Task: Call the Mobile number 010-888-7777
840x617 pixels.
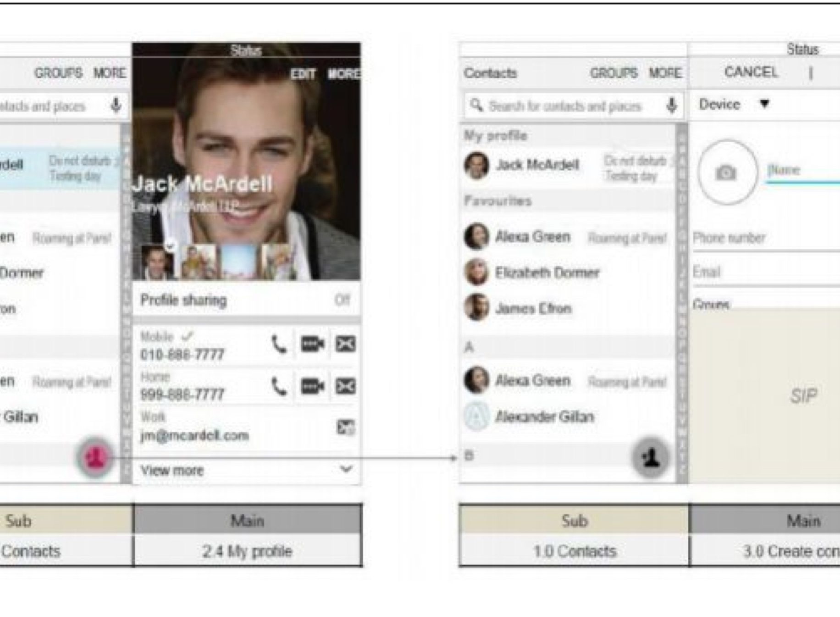Action: coord(278,345)
